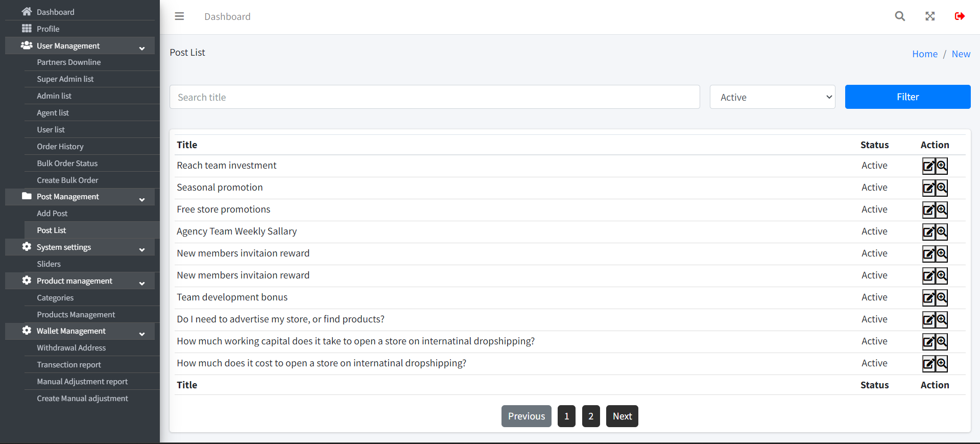Edit the 'Team development bonus' post

(928, 298)
